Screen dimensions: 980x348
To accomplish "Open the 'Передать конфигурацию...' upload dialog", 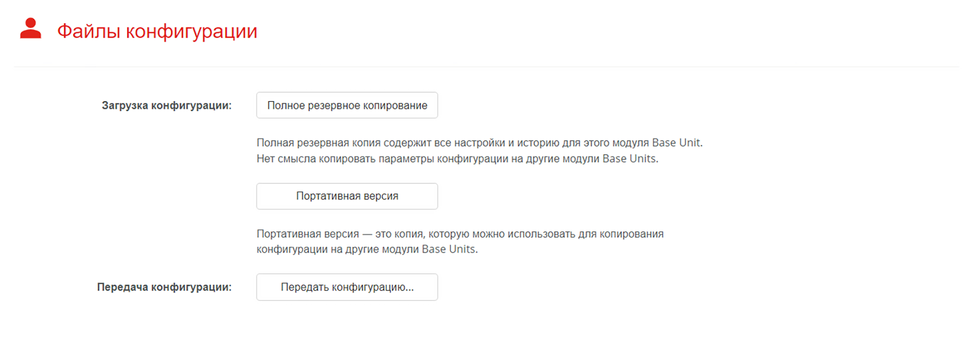I will tap(347, 287).
